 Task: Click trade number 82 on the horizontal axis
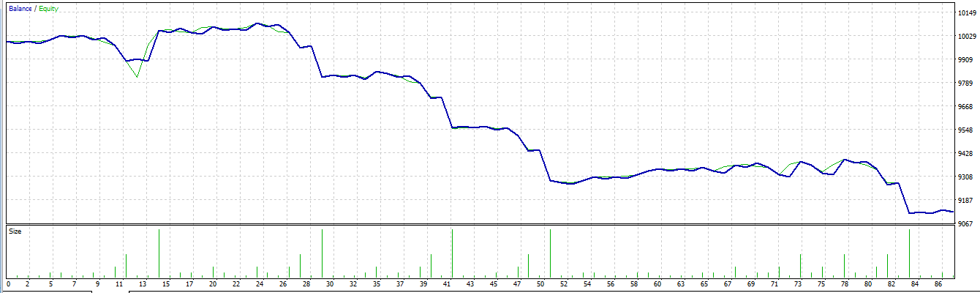[892, 283]
